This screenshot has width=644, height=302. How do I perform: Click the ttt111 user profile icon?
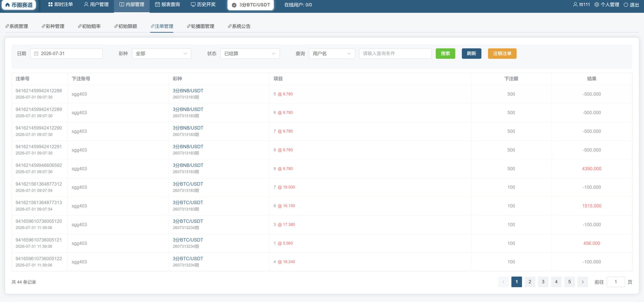tap(575, 5)
